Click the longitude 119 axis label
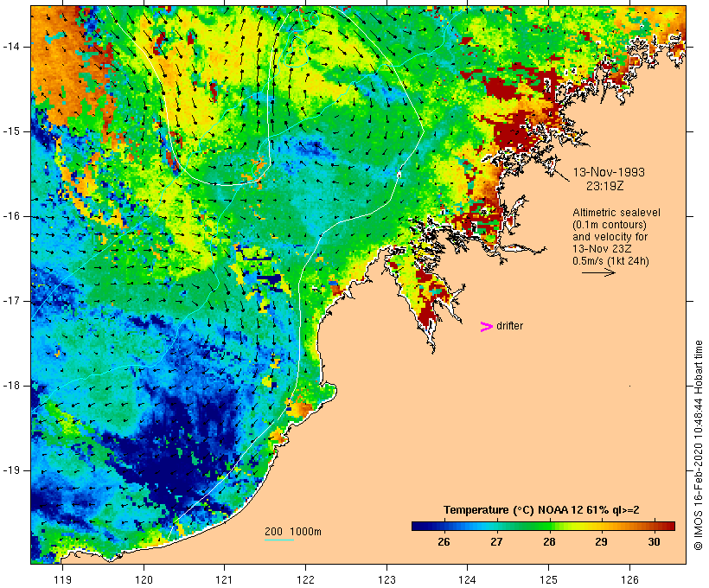 62,580
